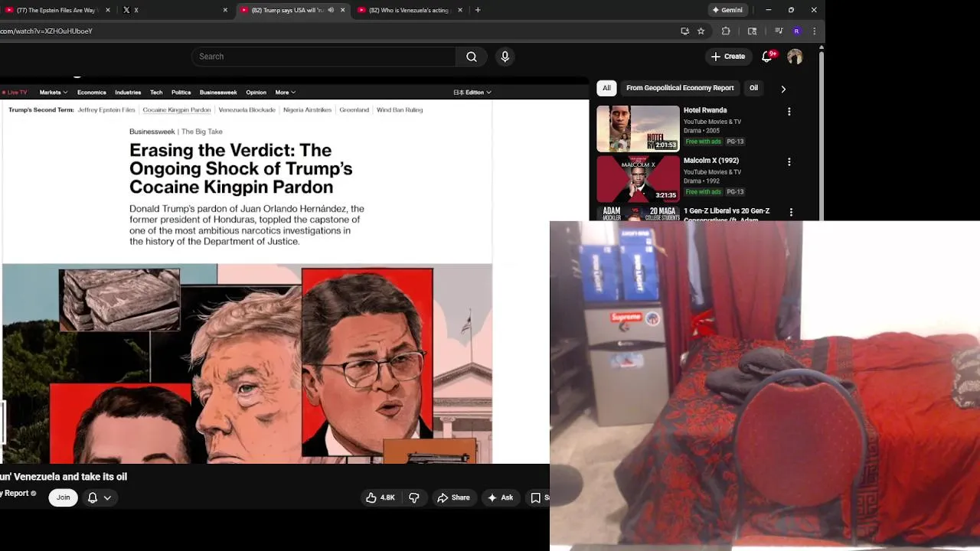
Task: Mute the playing tab's speaker icon
Action: [331, 10]
